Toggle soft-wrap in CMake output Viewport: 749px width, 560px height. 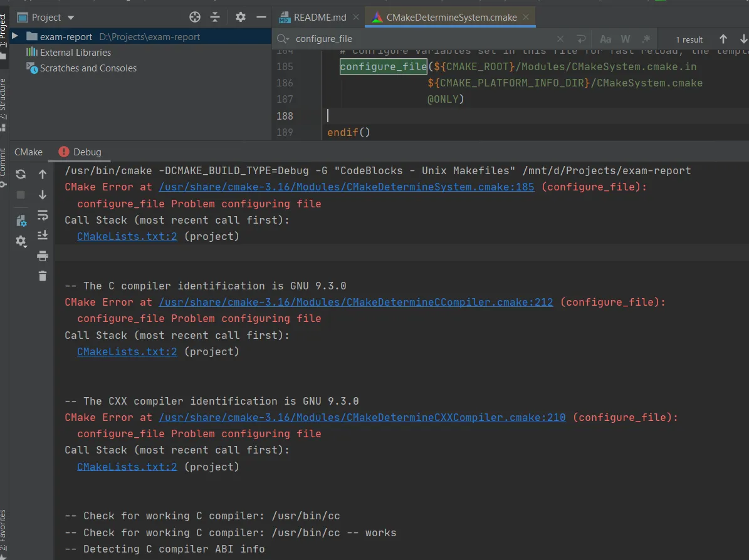(43, 215)
